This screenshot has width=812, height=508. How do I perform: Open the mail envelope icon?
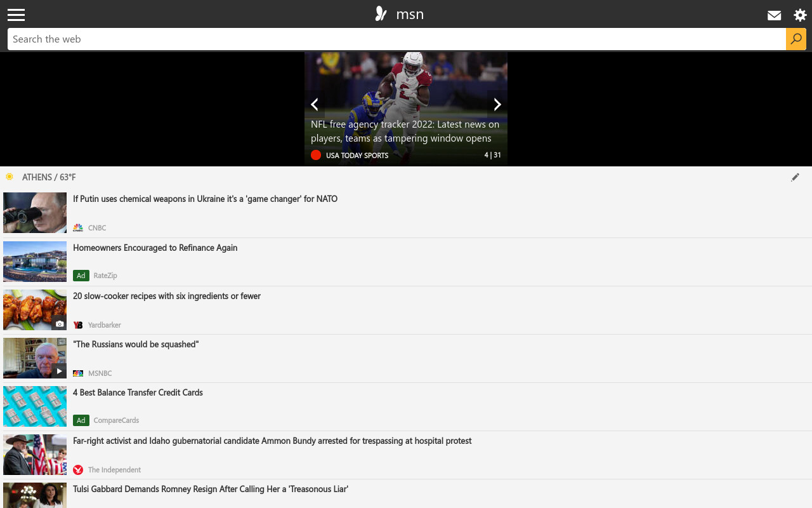pos(774,15)
